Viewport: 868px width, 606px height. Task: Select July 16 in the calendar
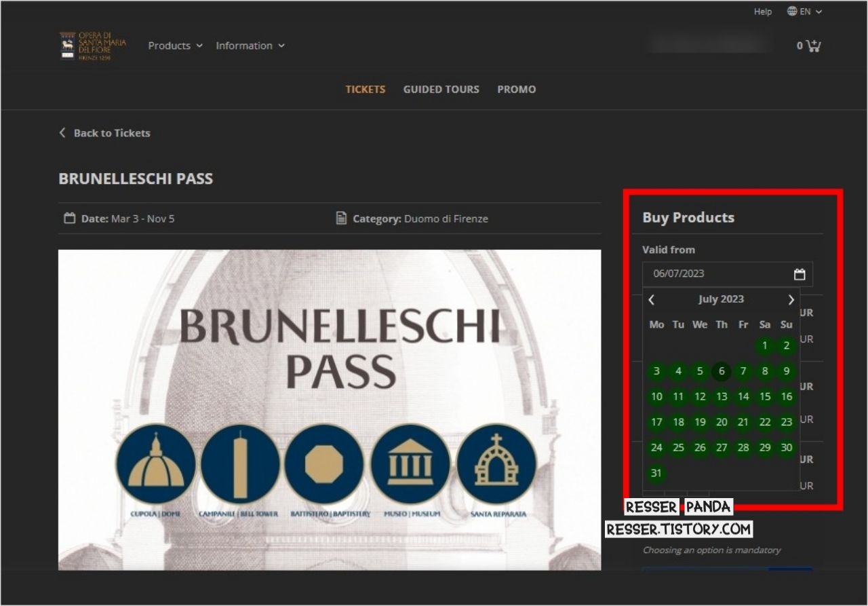coord(787,397)
